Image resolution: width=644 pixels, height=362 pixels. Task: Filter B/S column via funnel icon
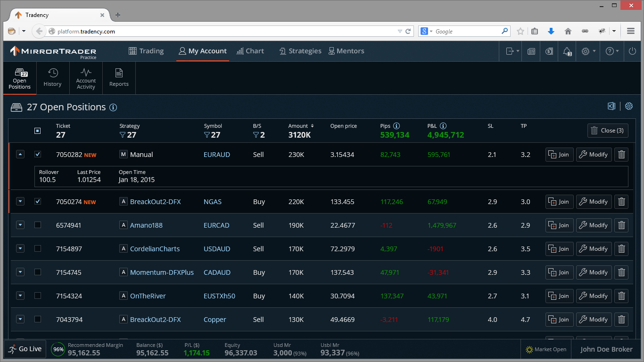[256, 135]
